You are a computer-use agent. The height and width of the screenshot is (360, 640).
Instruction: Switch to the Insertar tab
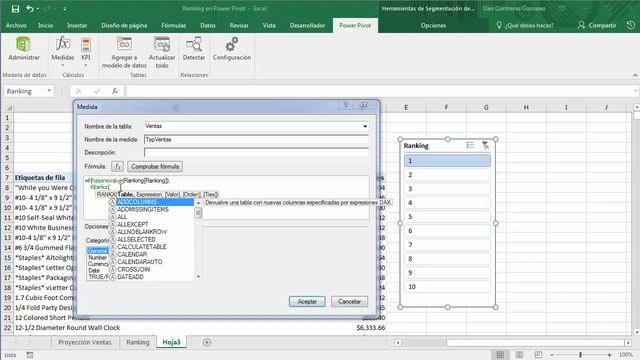[77, 25]
